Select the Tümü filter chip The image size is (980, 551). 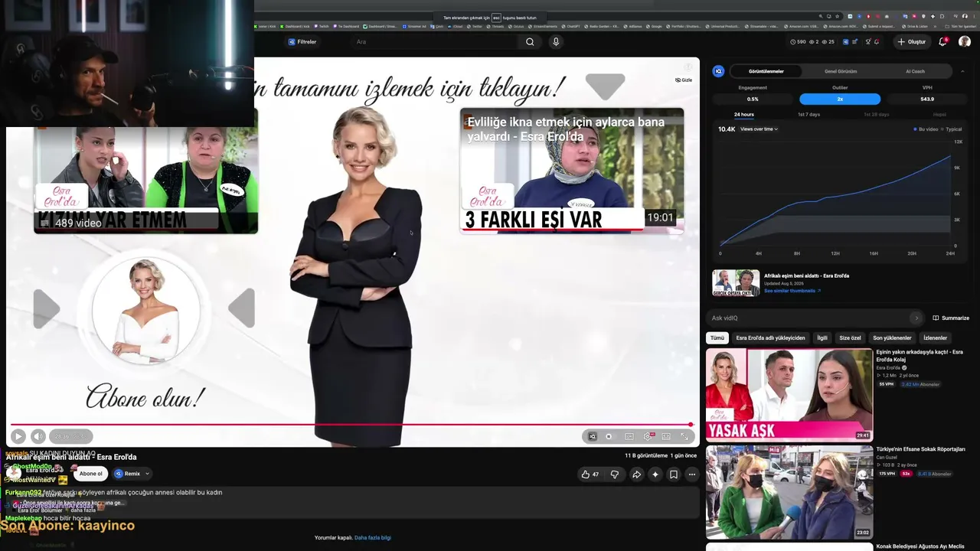pyautogui.click(x=717, y=337)
